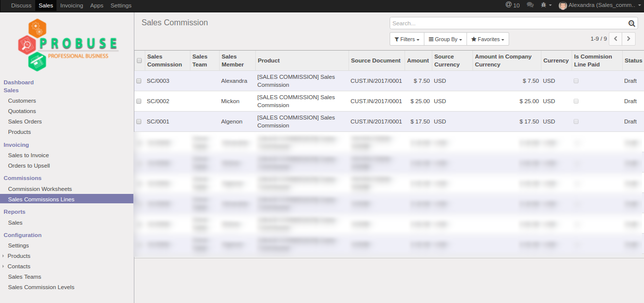Open the conversations chat bubble icon
Viewport: 644px width, 303px height.
point(530,5)
